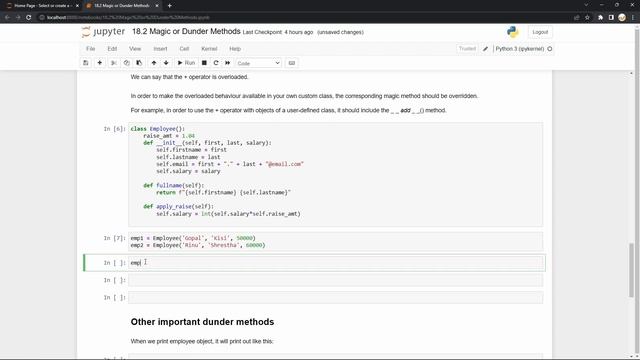Click the In [6] prompt label

click(x=114, y=129)
